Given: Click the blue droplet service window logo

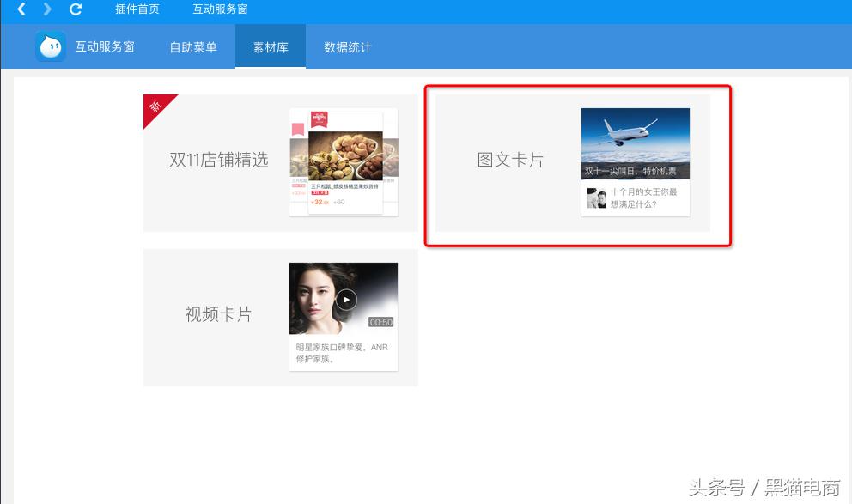Looking at the screenshot, I should 51,46.
